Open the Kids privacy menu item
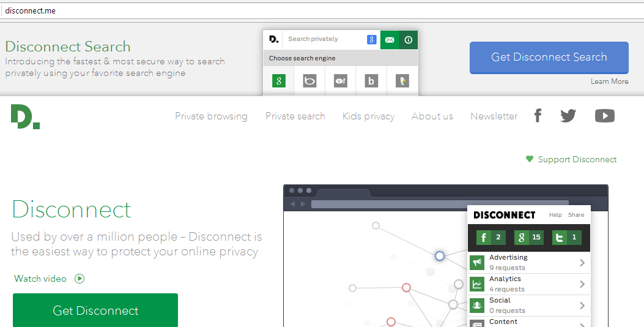Viewport: 644px width, 327px height. coord(368,116)
